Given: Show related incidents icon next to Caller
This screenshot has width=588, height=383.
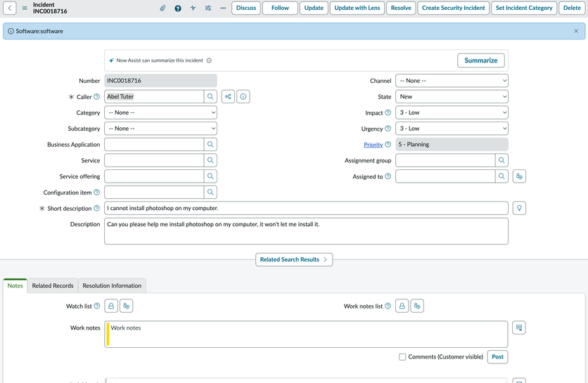Looking at the screenshot, I should [229, 97].
